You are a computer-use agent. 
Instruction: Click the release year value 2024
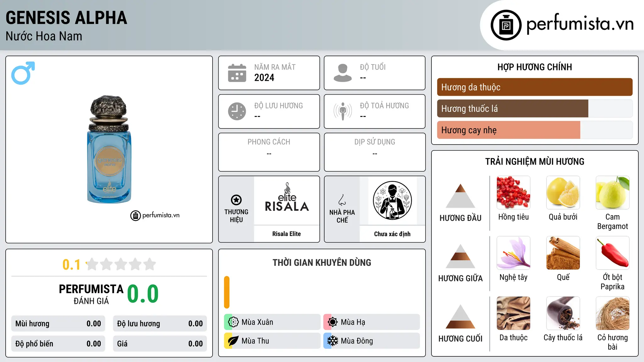pos(264,78)
